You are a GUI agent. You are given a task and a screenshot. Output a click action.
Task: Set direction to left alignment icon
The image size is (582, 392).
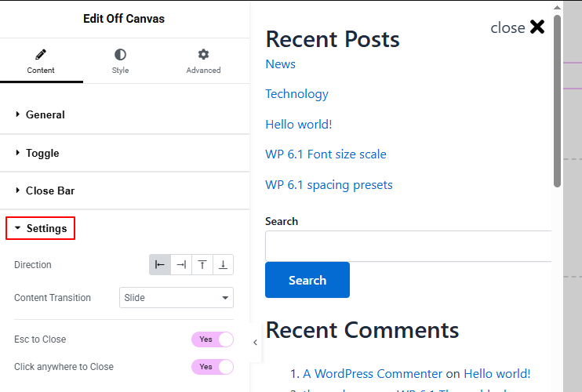[160, 265]
